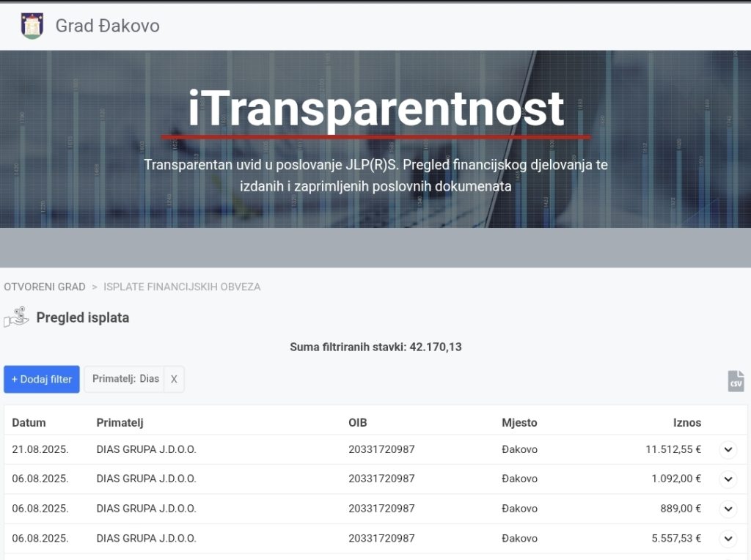Click the Grad Đakovo header title
751x560 pixels.
pyautogui.click(x=107, y=26)
